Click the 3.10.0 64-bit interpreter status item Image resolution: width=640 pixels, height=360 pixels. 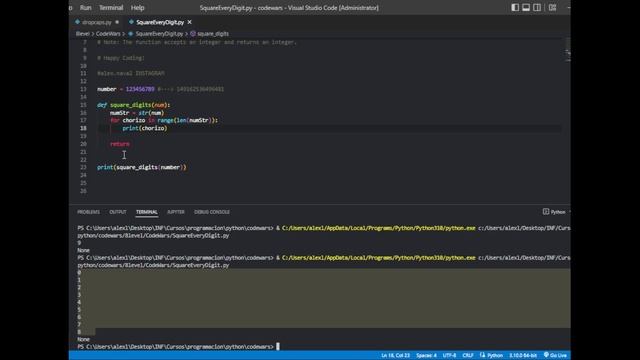[522, 355]
